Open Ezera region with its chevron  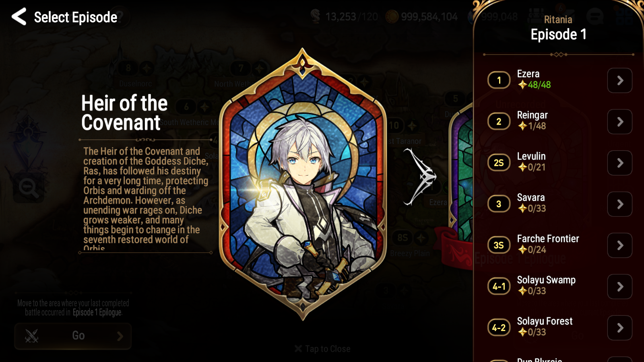620,80
